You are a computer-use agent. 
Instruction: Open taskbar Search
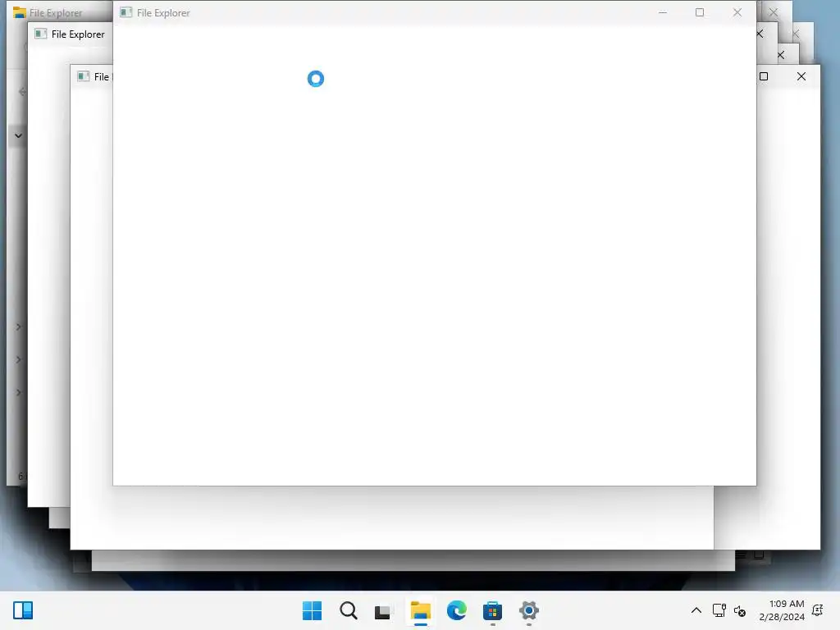[348, 610]
